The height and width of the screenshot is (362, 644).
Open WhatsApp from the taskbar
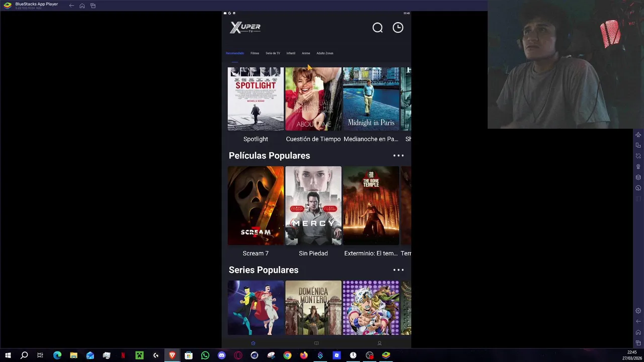[x=205, y=355]
